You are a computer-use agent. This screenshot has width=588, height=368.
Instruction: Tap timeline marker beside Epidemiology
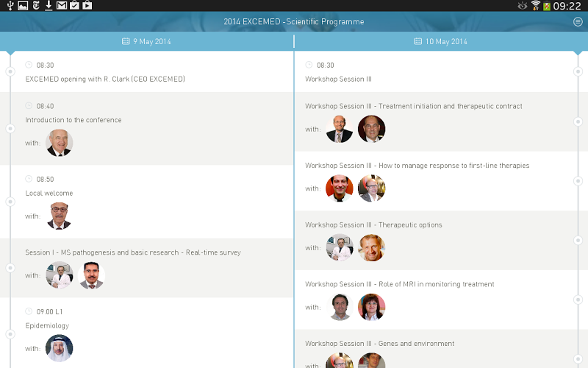pos(10,334)
